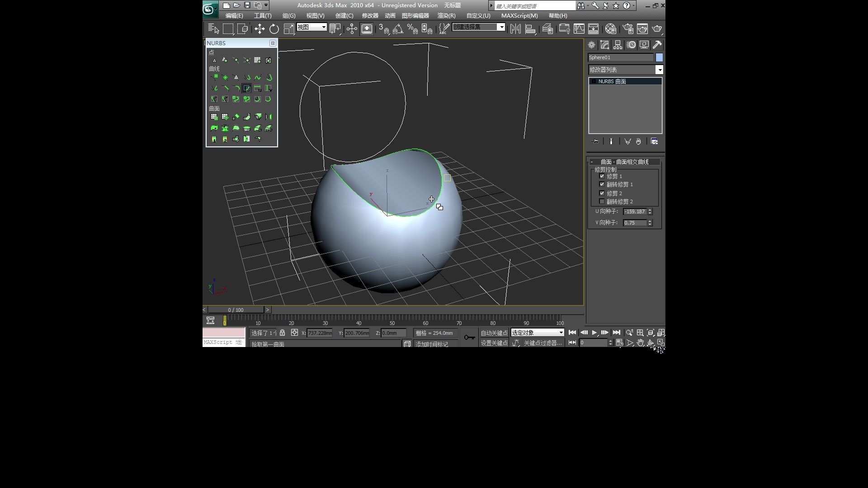868x488 pixels.
Task: Select the Pan hand icon in viewport controls
Action: coord(641,343)
